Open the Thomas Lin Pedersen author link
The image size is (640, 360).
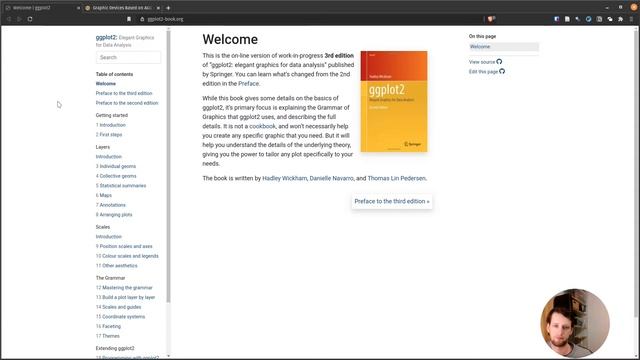coord(396,178)
